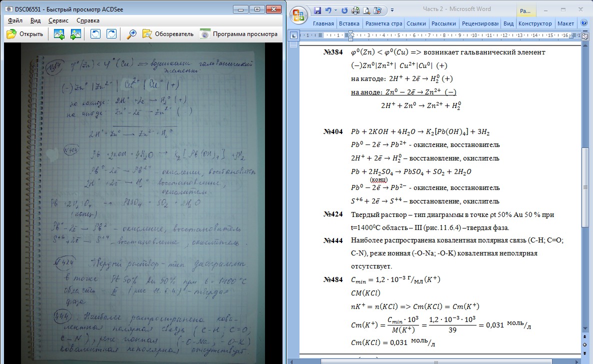Screen dimensions: 593x364
Task: Open the Разметка страницы ribbon tab
Action: (x=383, y=23)
